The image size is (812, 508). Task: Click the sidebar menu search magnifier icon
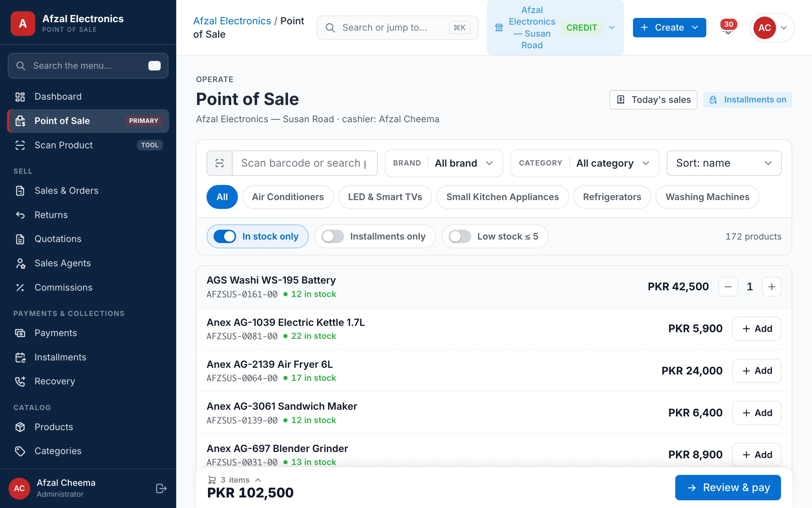click(x=21, y=66)
